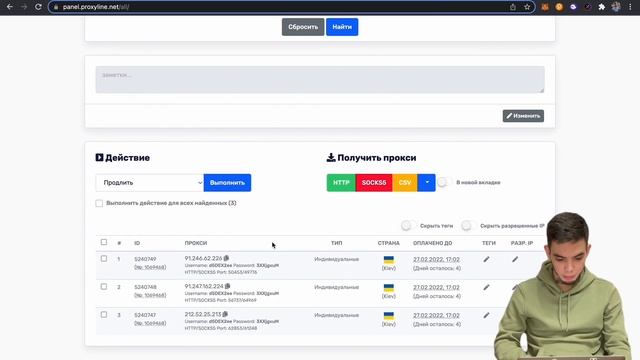Open order link under ID 5240749
Screen dimensions: 640x360
click(150, 267)
